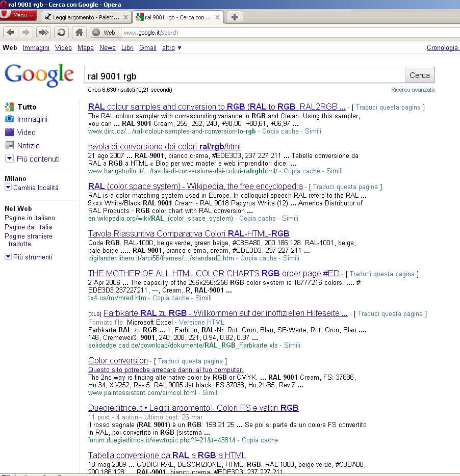Expand 'Più contenuti' arrow in sidebar

(9, 158)
